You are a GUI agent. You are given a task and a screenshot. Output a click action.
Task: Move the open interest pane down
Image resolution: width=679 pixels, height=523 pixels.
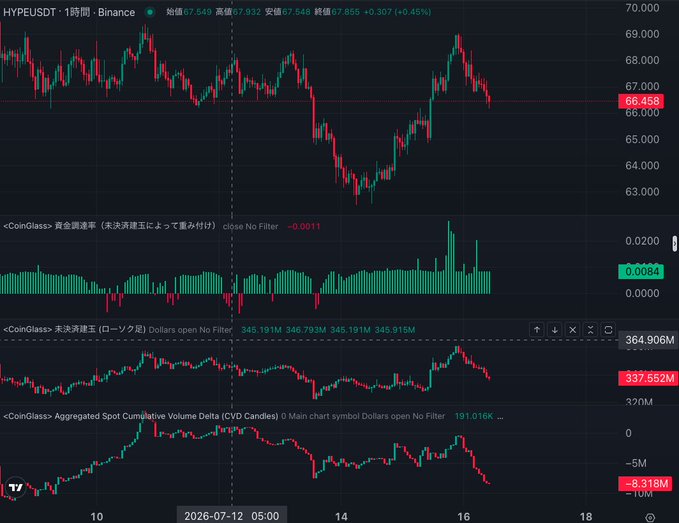coord(555,330)
